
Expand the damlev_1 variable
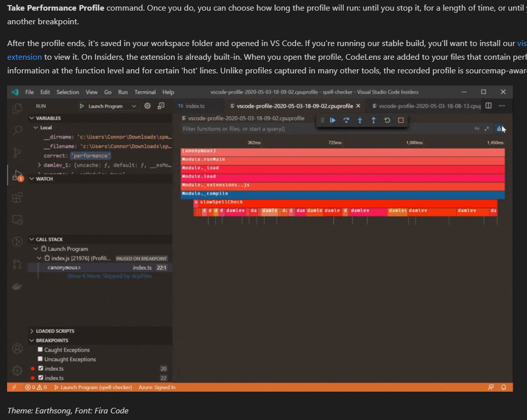click(x=39, y=165)
